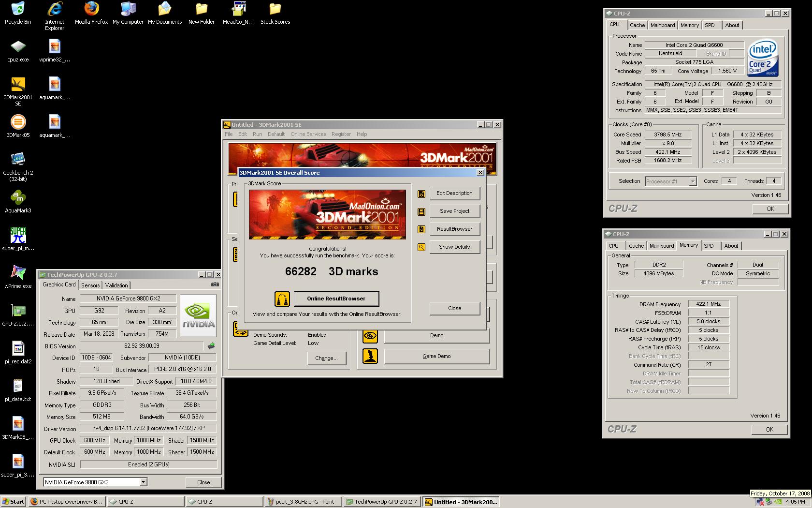This screenshot has height=508, width=812.
Task: Select the pi_data.txt file icon
Action: (18, 390)
